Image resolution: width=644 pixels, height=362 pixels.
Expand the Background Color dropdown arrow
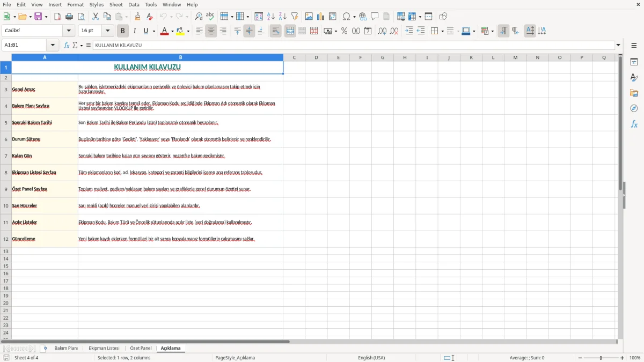[188, 32]
